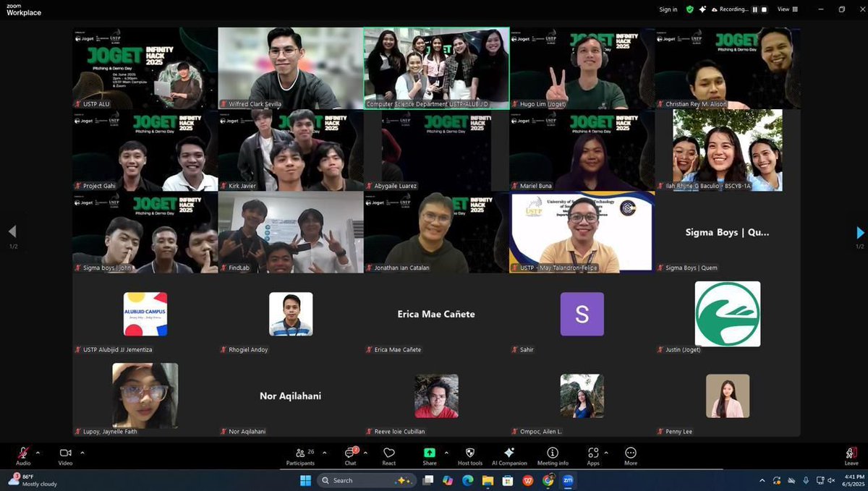Screen dimensions: 868x491
Task: Click Sign in at top bar
Action: pyautogui.click(x=668, y=9)
